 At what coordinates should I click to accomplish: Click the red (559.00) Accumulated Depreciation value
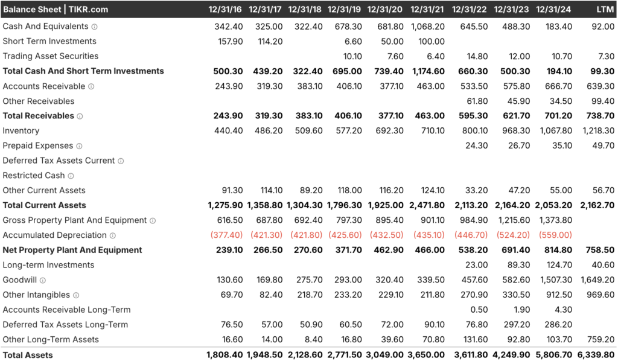point(553,235)
